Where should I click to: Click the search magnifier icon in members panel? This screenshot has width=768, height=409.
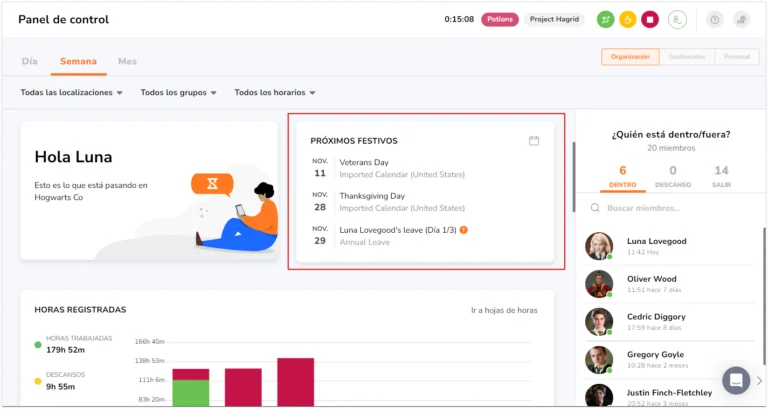pos(595,208)
